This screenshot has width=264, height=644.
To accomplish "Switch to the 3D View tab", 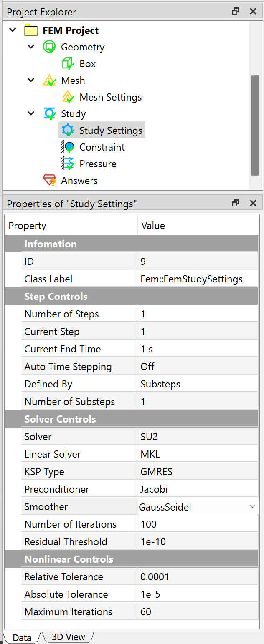I will tap(68, 637).
